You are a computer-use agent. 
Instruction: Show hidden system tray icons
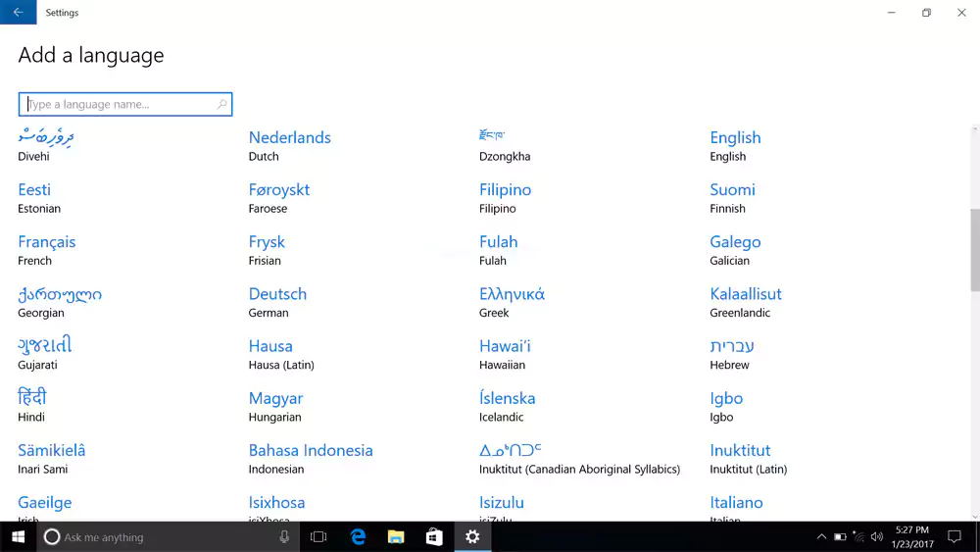[x=821, y=537]
